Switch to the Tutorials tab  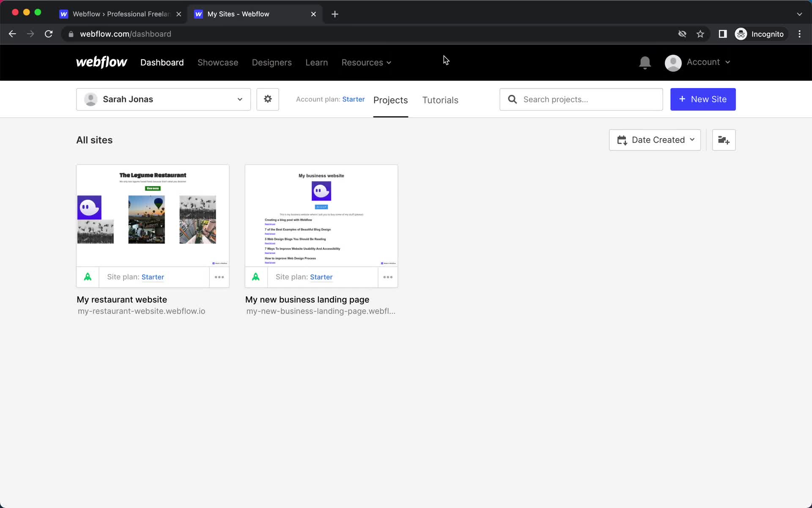440,100
